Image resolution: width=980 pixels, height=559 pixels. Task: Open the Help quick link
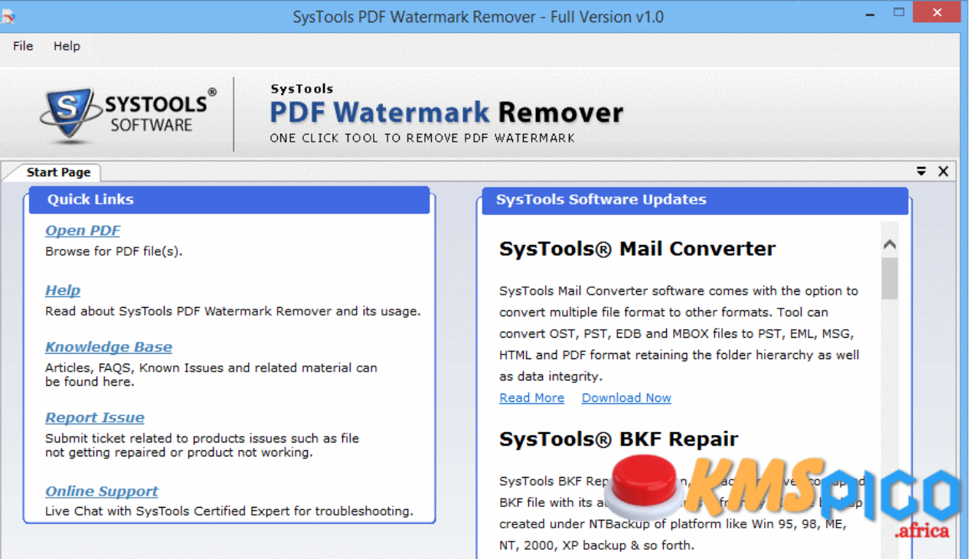tap(63, 290)
